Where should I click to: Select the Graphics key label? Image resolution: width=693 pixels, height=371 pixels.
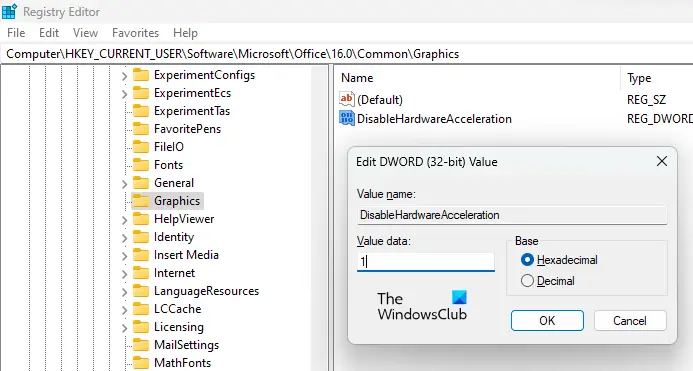(x=177, y=201)
